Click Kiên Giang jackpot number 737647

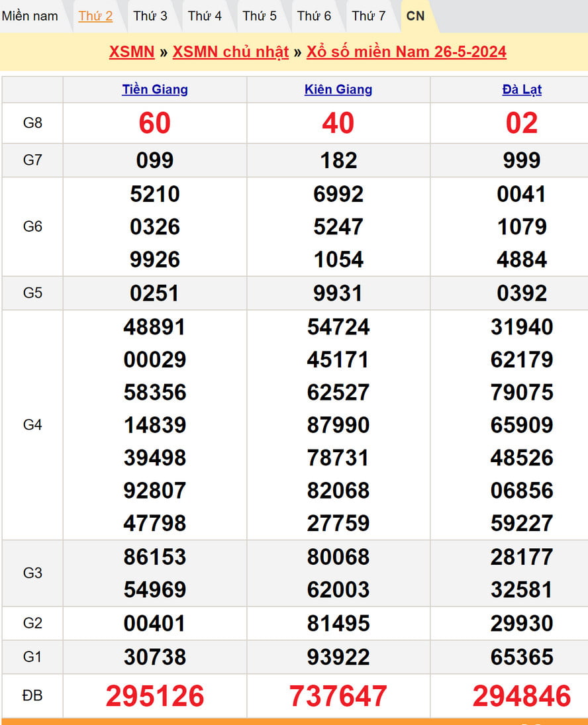pyautogui.click(x=338, y=696)
